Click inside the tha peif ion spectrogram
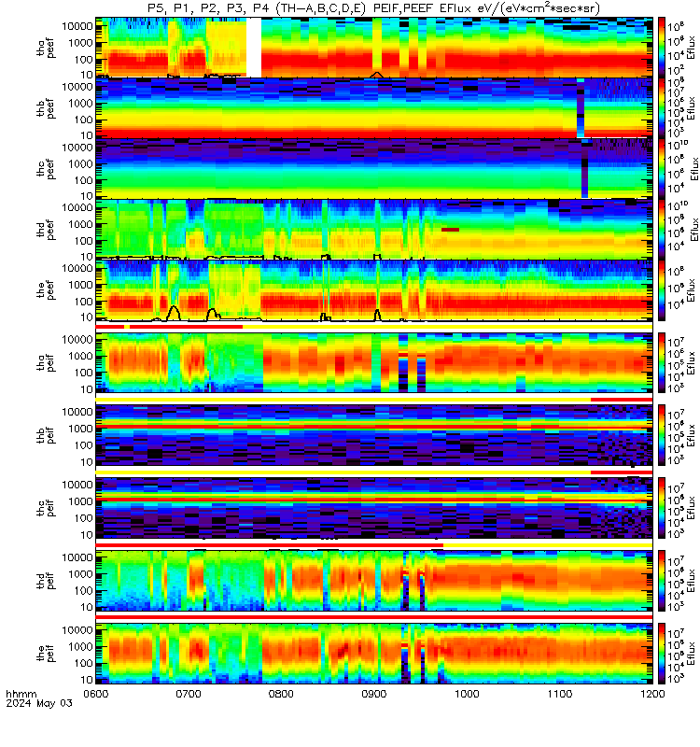 pyautogui.click(x=374, y=362)
